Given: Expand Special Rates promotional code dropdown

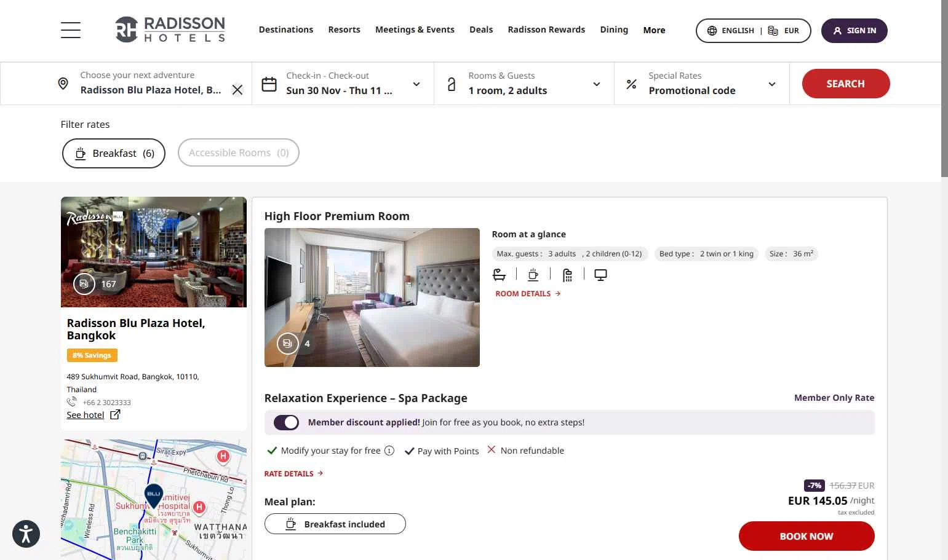Looking at the screenshot, I should pyautogui.click(x=772, y=84).
